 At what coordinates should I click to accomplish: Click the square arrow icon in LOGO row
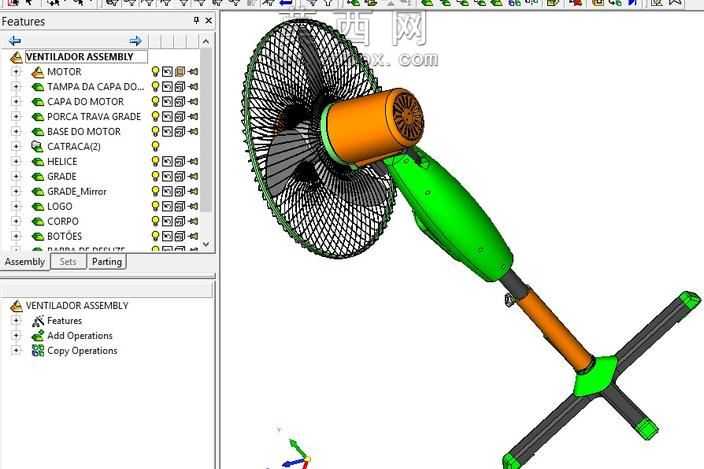point(167,206)
